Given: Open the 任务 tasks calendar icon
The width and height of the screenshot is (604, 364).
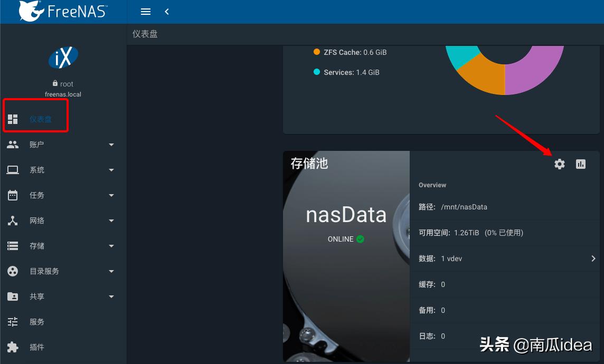Looking at the screenshot, I should click(13, 195).
